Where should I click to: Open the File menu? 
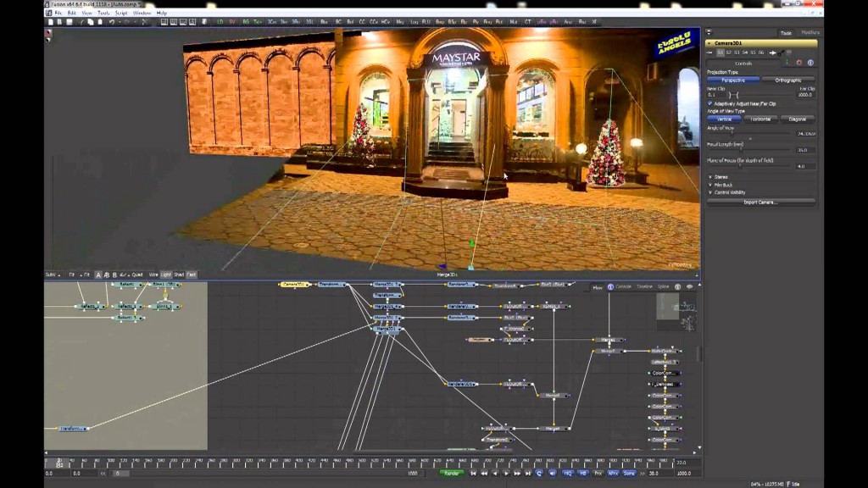point(58,13)
